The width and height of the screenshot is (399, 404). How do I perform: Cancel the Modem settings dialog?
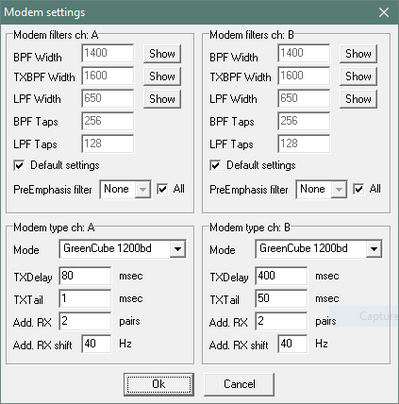coord(239,384)
